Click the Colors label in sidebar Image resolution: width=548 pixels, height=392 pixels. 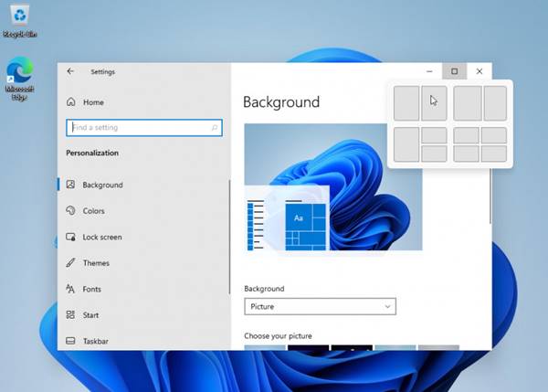pyautogui.click(x=94, y=211)
